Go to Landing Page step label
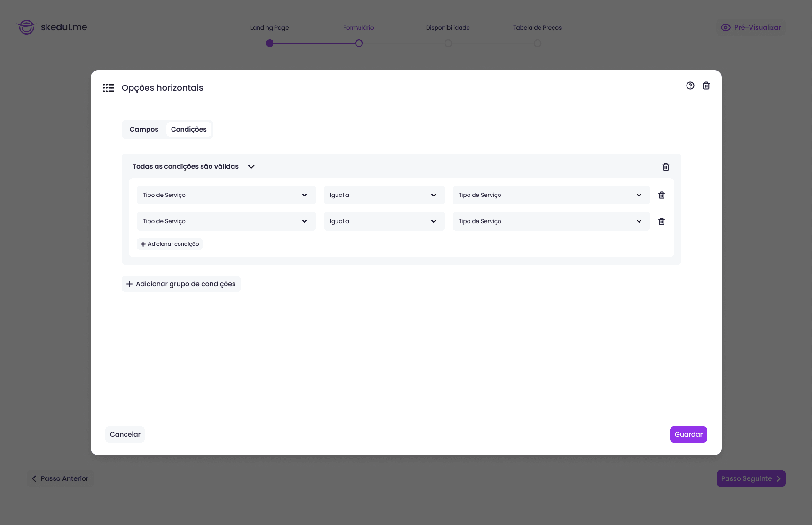This screenshot has height=525, width=812. point(270,28)
